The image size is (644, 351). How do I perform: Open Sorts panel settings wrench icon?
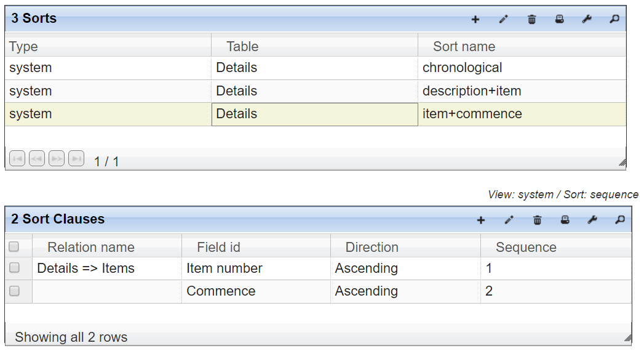587,19
